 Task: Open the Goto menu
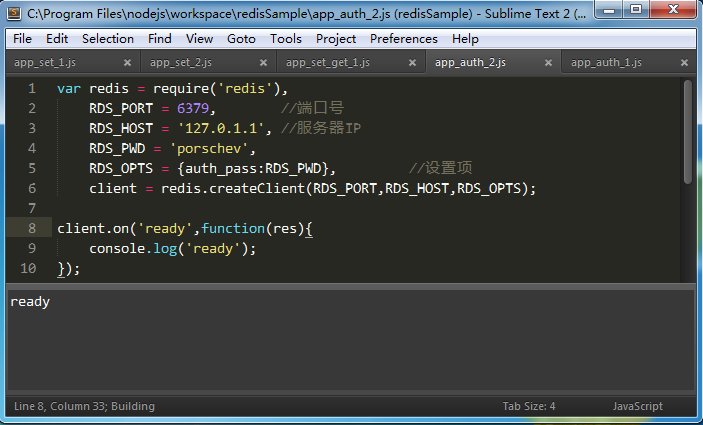coord(241,39)
